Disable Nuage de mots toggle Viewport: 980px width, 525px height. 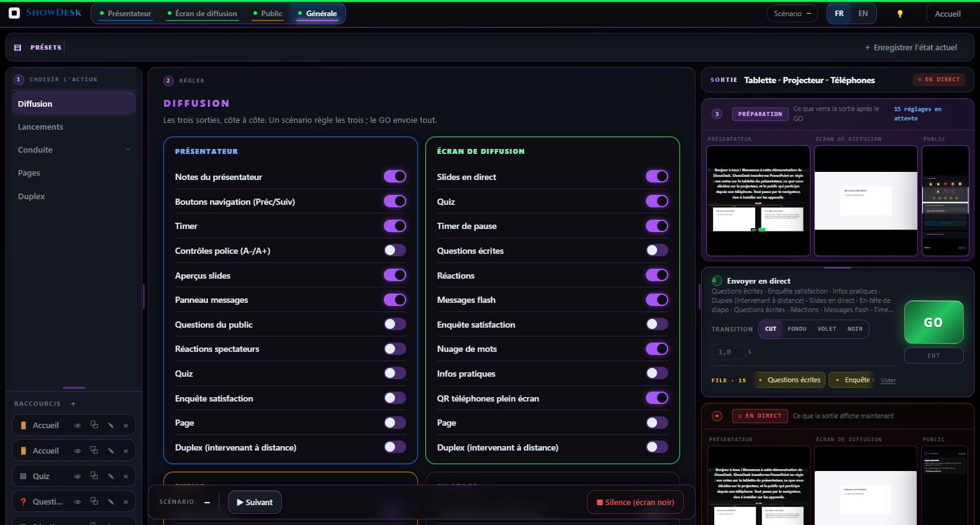(657, 349)
